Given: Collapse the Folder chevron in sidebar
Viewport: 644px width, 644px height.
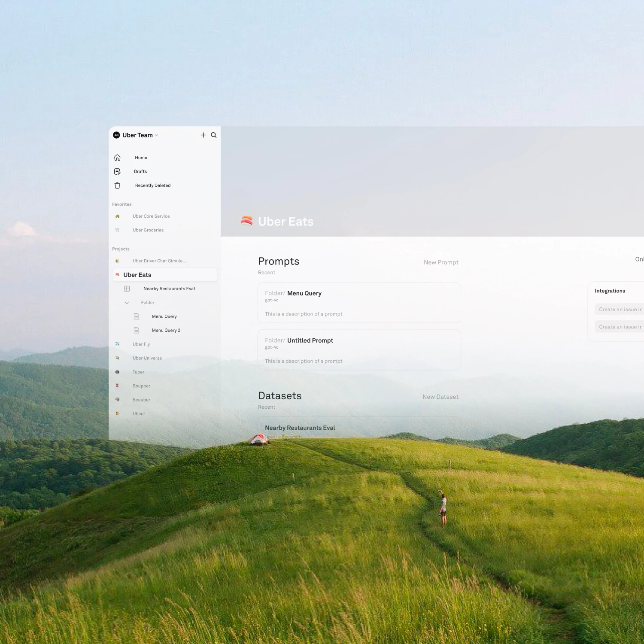Looking at the screenshot, I should pos(127,303).
